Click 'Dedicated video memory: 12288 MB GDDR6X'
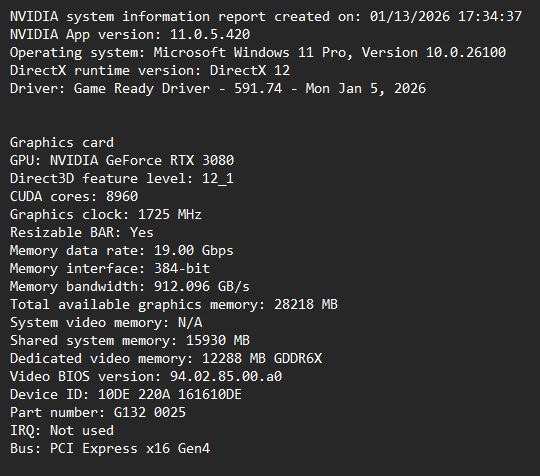 point(166,359)
